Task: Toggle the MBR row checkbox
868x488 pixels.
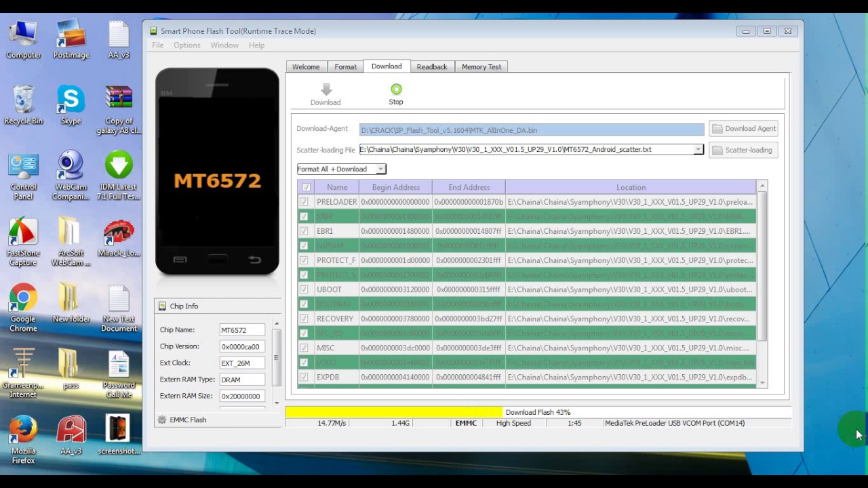Action: point(304,217)
